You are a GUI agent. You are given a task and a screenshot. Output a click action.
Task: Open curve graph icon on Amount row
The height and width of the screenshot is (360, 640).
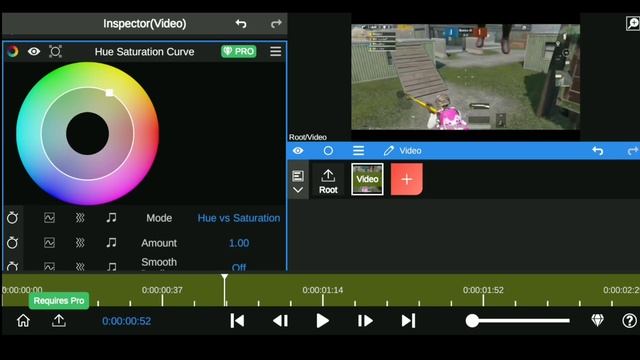[x=49, y=243]
